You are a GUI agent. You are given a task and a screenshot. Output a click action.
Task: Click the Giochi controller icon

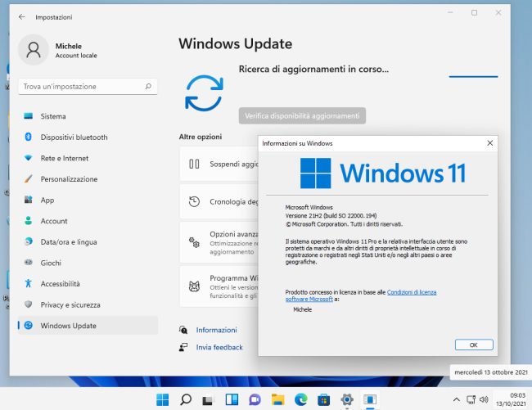pyautogui.click(x=29, y=263)
